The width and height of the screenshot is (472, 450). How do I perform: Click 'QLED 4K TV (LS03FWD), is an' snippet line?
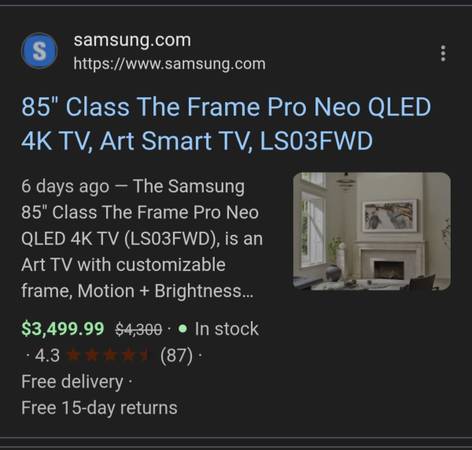[x=142, y=239]
